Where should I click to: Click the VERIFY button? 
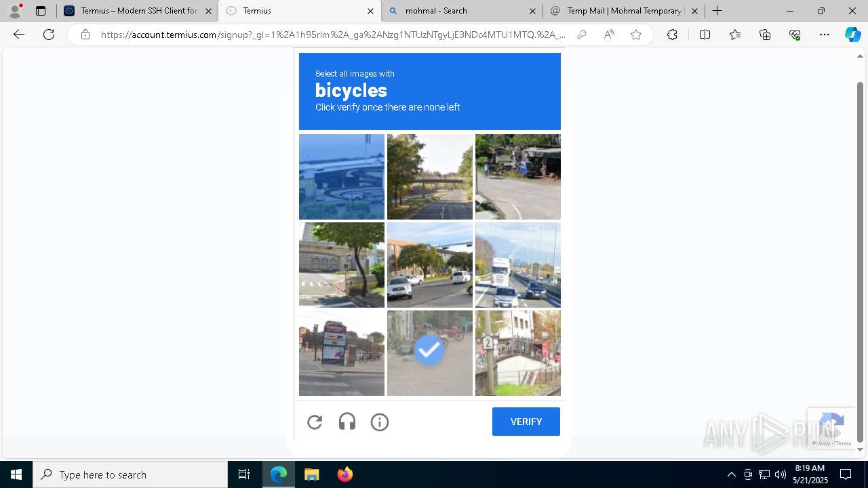click(x=526, y=422)
